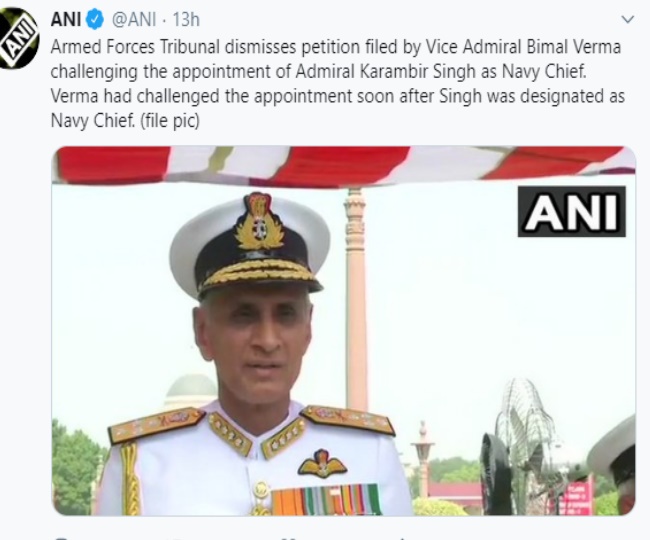Open the 13h timestamp permalink
This screenshot has width=650, height=540.
(186, 20)
